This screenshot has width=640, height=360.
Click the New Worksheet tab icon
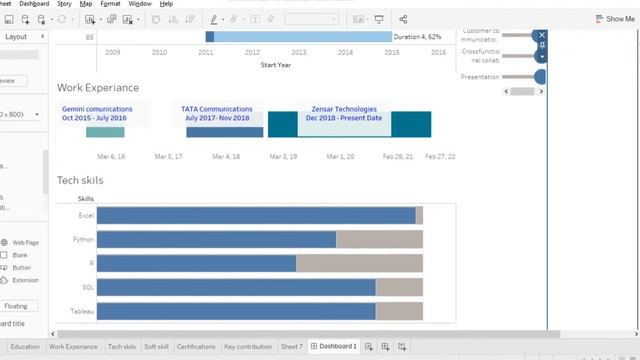coord(369,347)
